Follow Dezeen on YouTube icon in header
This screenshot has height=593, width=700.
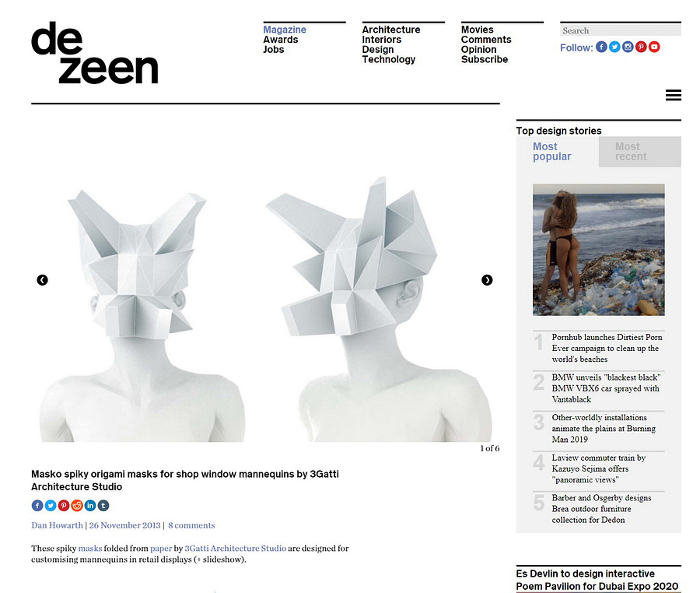[654, 47]
